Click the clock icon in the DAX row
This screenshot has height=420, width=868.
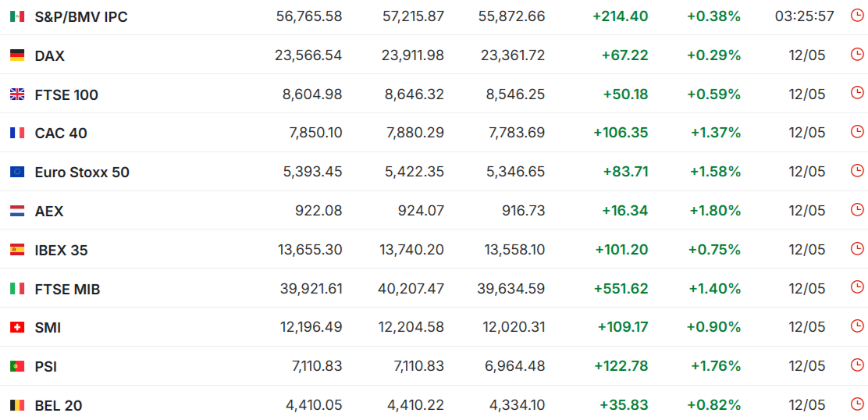click(x=856, y=54)
